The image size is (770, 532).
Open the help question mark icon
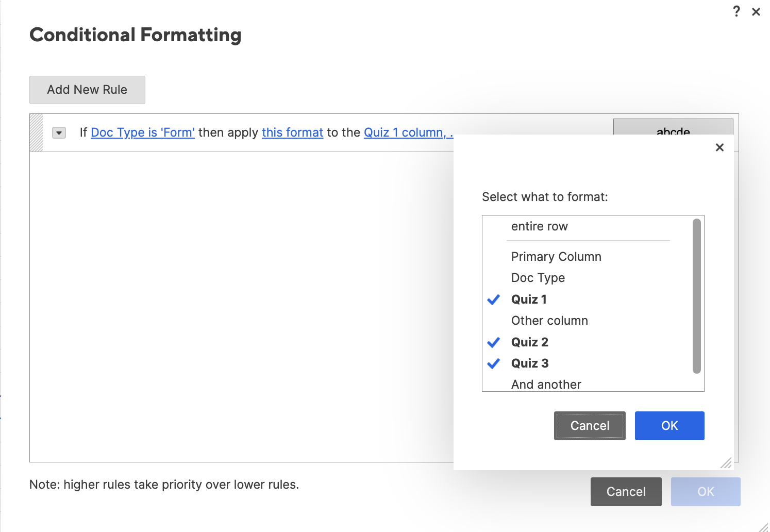(736, 11)
